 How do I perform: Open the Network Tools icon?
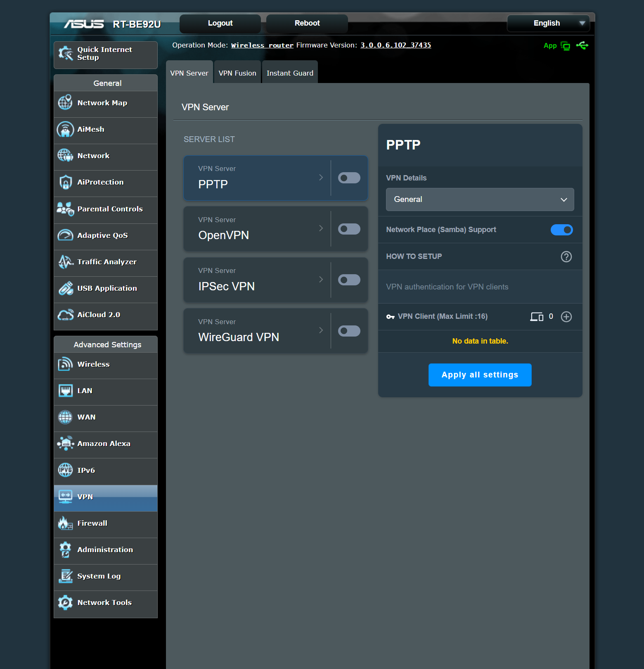(65, 603)
